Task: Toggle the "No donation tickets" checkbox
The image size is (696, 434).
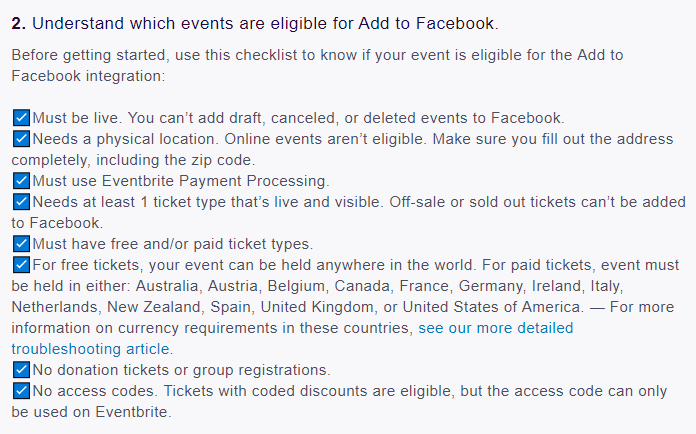Action: pos(21,370)
